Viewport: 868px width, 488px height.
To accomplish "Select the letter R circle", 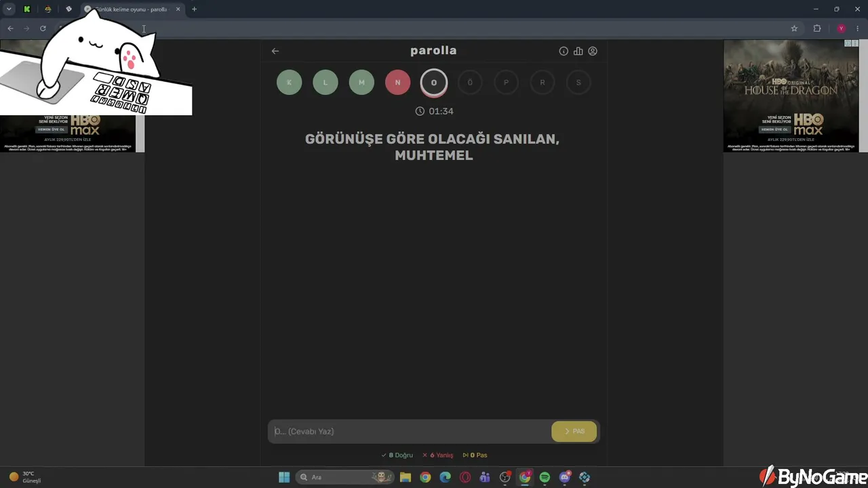I will 542,83.
